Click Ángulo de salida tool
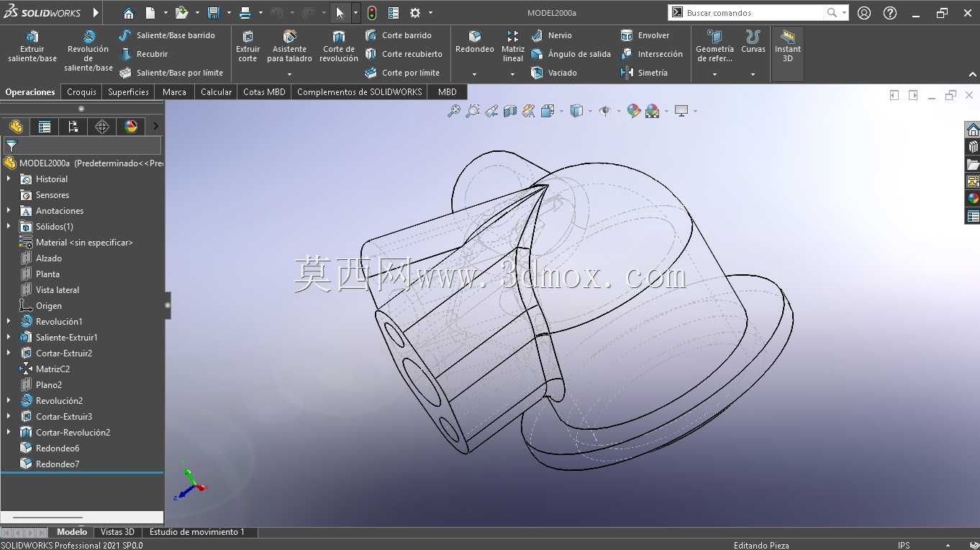The image size is (980, 550). [x=571, y=54]
